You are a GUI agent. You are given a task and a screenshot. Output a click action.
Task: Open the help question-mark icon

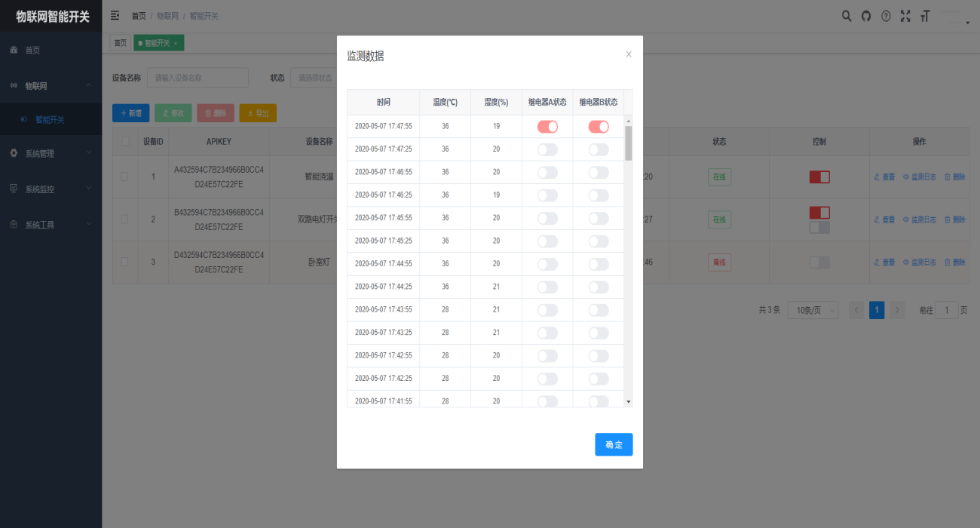[886, 16]
